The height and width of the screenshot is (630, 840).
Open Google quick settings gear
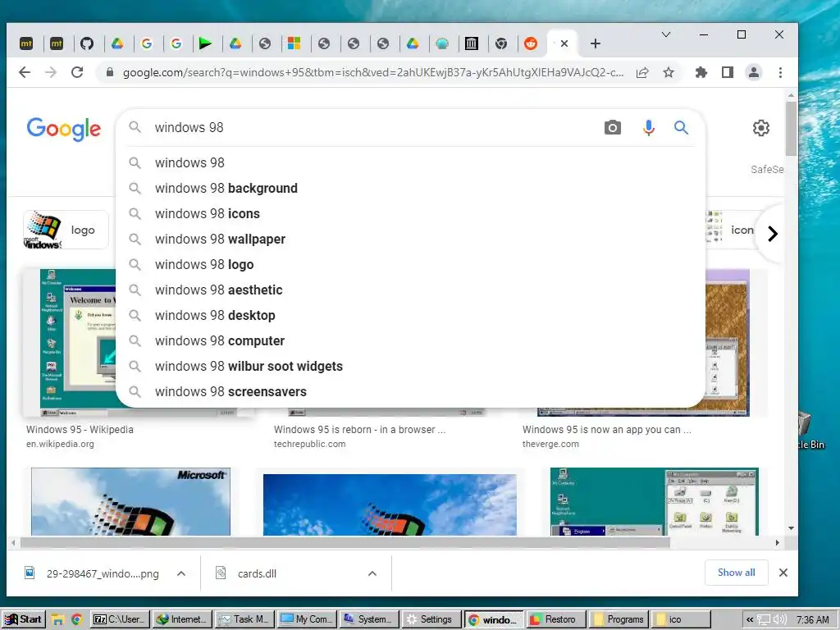[760, 128]
